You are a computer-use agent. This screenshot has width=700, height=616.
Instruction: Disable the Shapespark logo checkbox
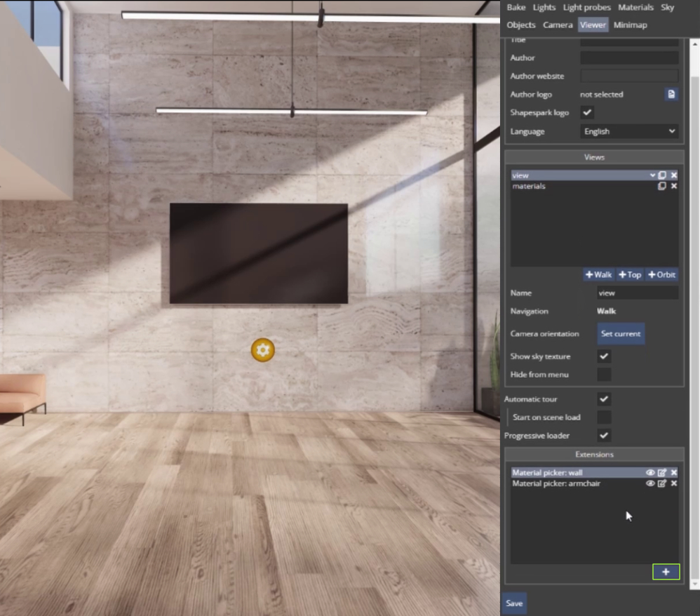[x=587, y=112]
